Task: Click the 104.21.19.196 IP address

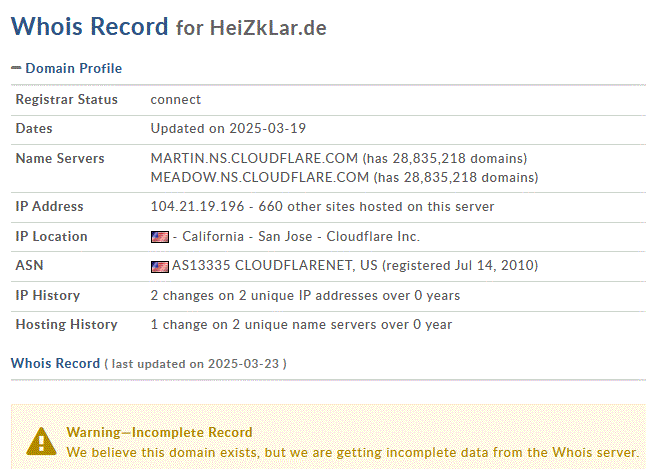Action: (197, 206)
